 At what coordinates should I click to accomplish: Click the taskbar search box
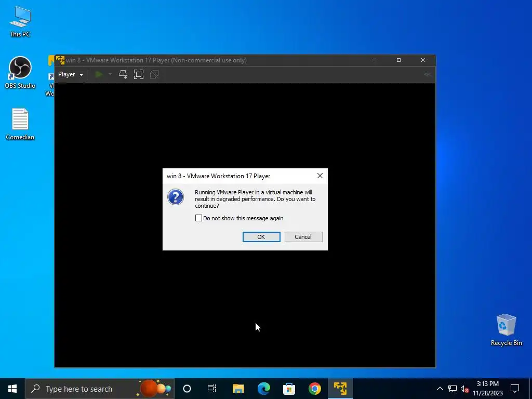[100, 389]
